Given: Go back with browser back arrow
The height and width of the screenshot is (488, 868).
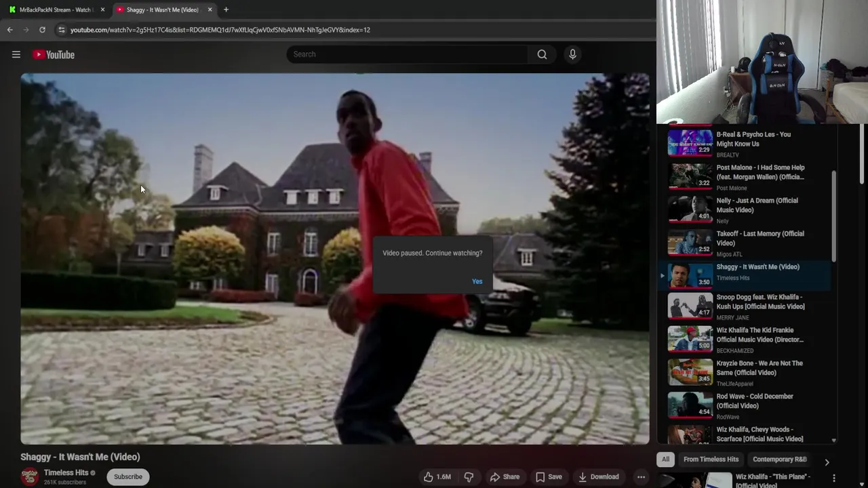Looking at the screenshot, I should [9, 30].
